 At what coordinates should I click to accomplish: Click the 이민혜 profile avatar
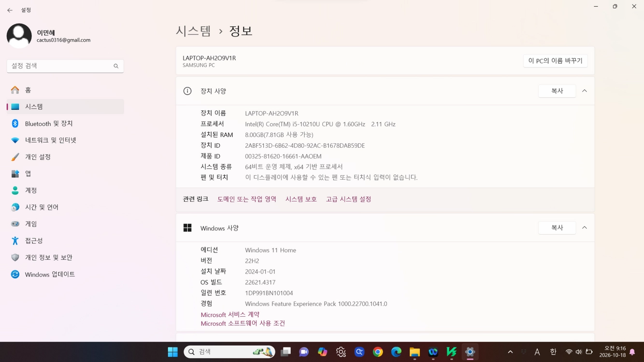click(x=19, y=36)
